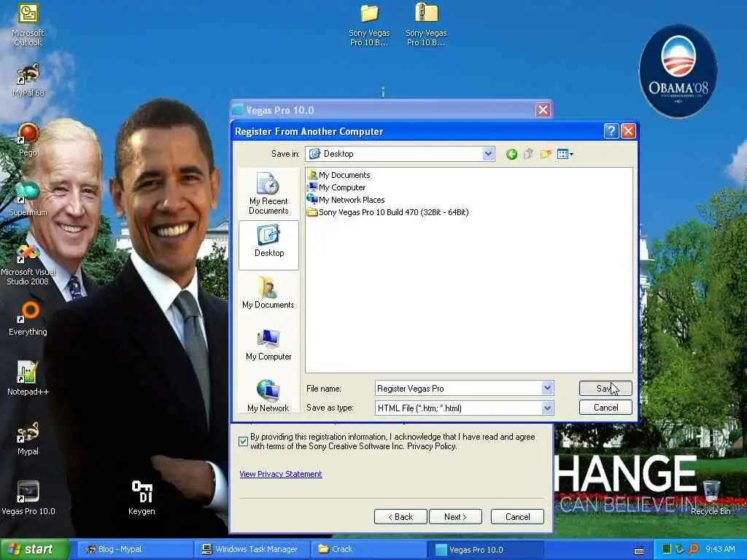Open My Recent Documents in places bar
Viewport: 747px width, 560px height.
click(x=268, y=193)
